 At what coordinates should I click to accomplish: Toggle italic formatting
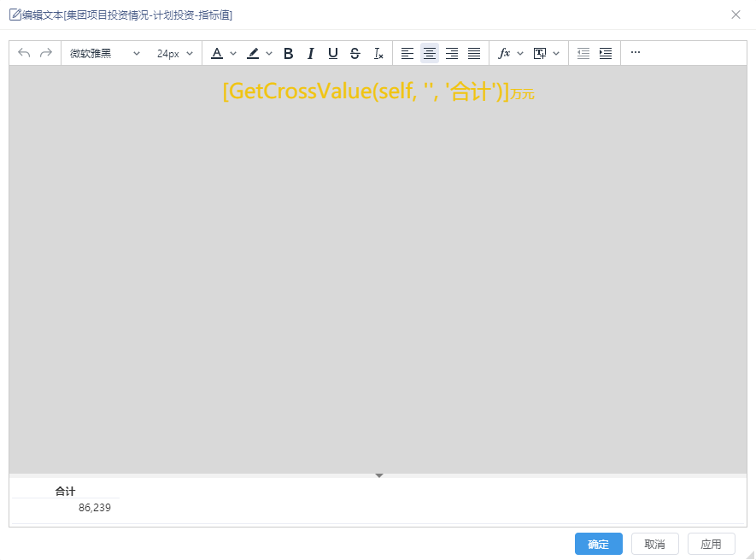[x=310, y=54]
